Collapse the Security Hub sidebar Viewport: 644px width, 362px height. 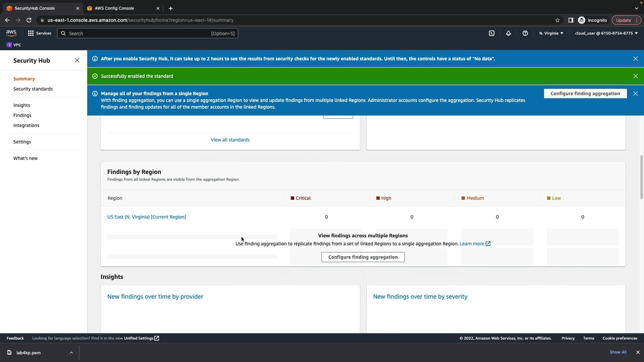77,60
